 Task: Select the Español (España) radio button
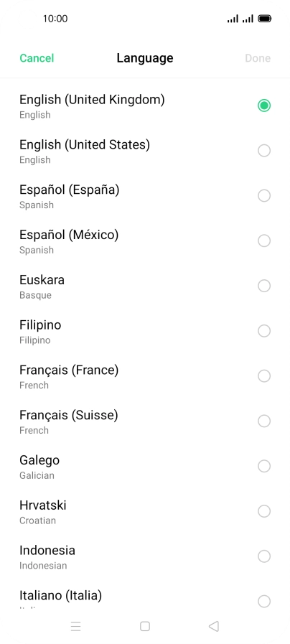click(264, 195)
